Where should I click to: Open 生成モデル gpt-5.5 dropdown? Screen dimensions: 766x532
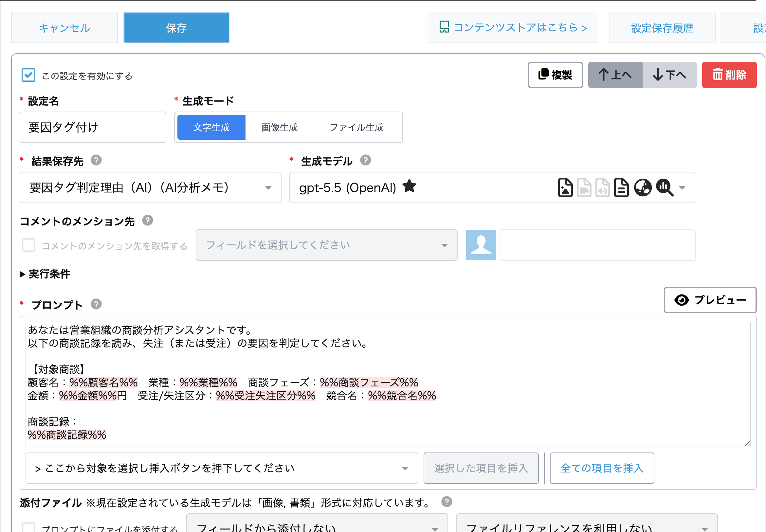click(492, 188)
